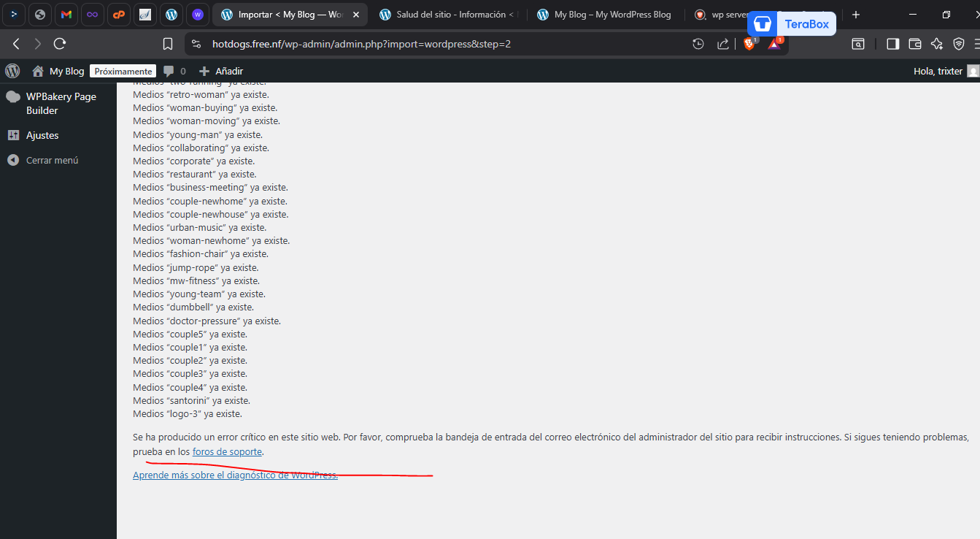Open WPBakery Page Builder menu item
The height and width of the screenshot is (539, 980).
[61, 103]
